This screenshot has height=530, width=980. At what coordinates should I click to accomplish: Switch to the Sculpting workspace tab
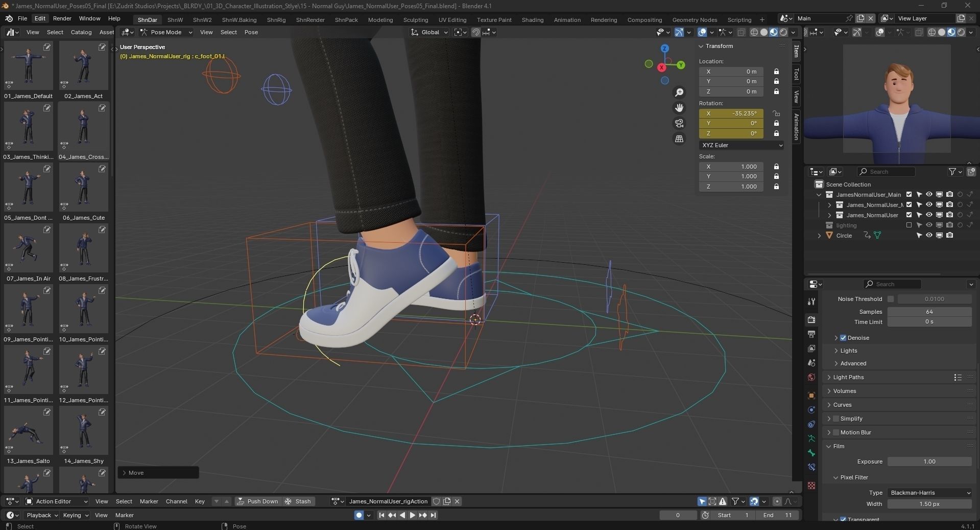pos(415,20)
